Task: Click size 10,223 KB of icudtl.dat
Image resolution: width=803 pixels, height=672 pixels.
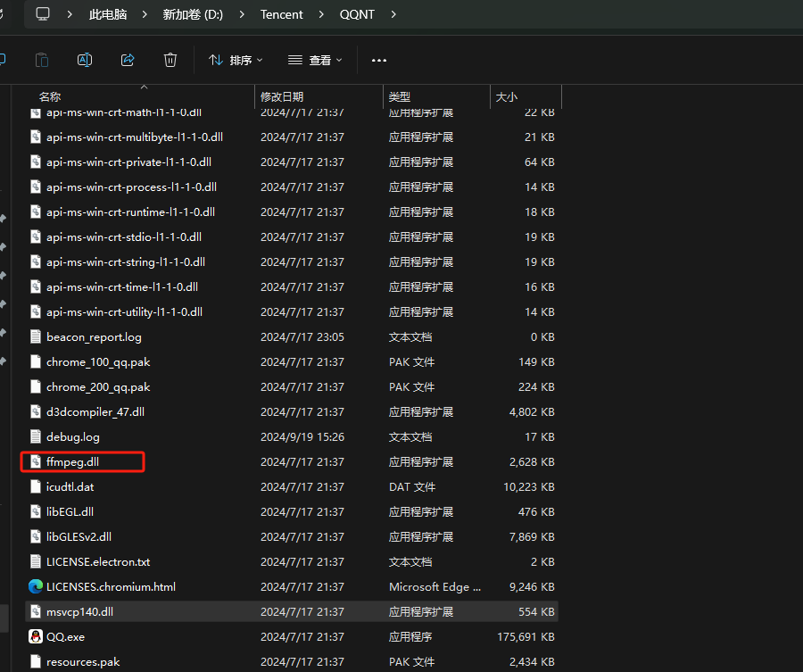Action: [529, 486]
